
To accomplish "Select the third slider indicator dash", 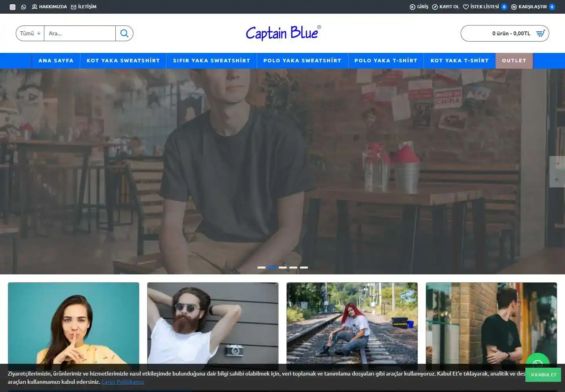I will click(282, 267).
